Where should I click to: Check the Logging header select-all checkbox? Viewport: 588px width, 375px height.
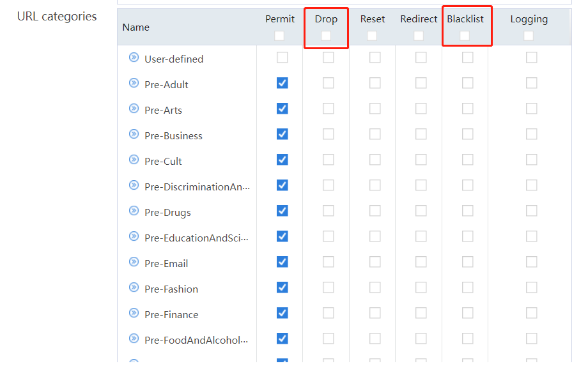coord(529,36)
